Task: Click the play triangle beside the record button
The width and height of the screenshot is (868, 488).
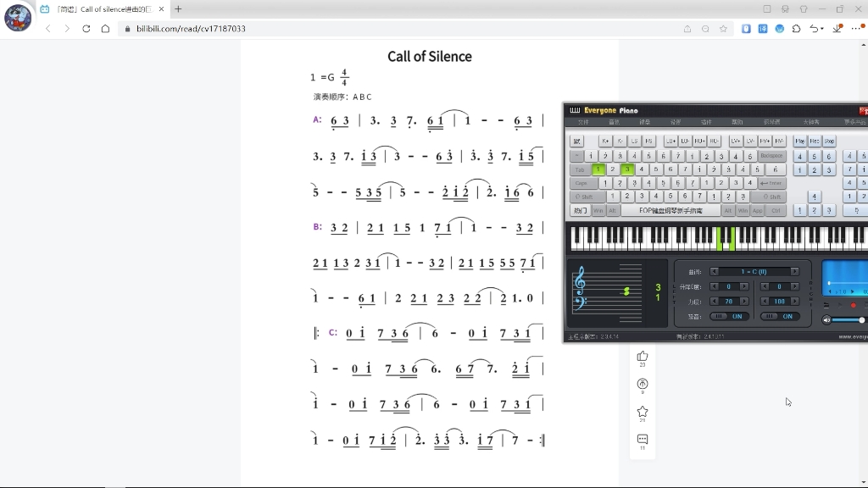Action: pyautogui.click(x=840, y=305)
